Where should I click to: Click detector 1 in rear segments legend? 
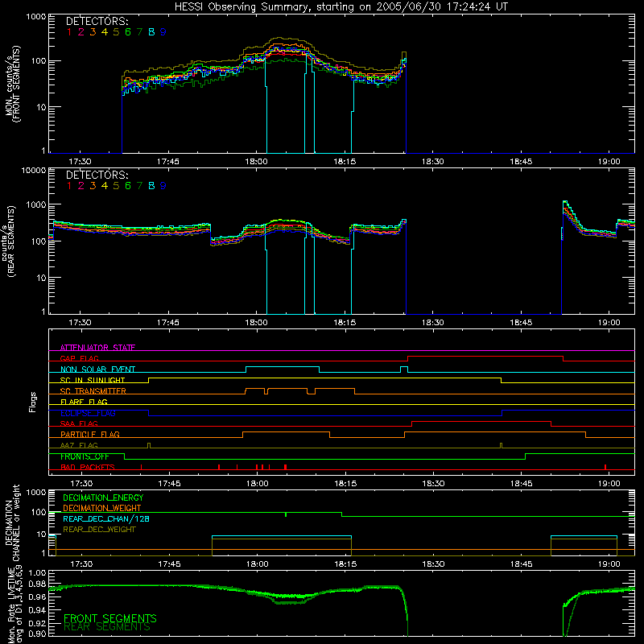[x=69, y=186]
